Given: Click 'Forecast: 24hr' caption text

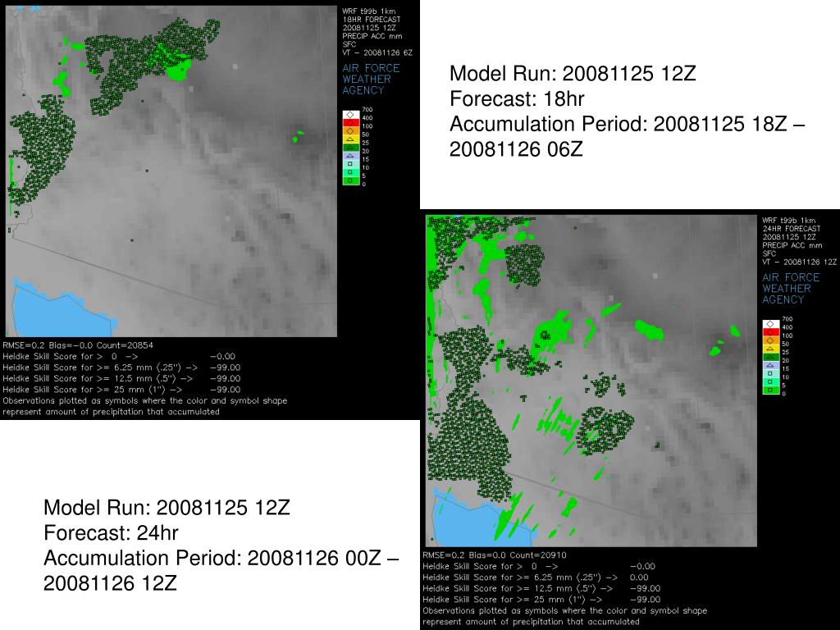Looking at the screenshot, I should [x=111, y=533].
